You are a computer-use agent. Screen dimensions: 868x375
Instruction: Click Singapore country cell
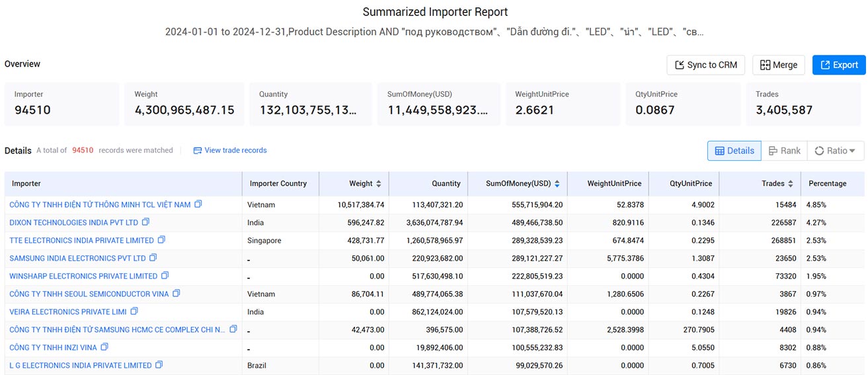click(264, 241)
